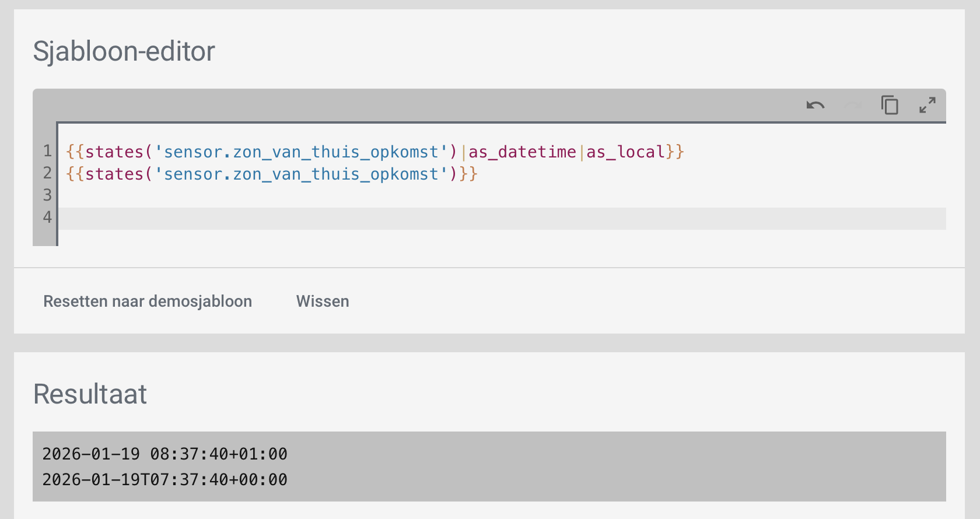Clear the template with Wissen
The height and width of the screenshot is (519, 980).
323,301
